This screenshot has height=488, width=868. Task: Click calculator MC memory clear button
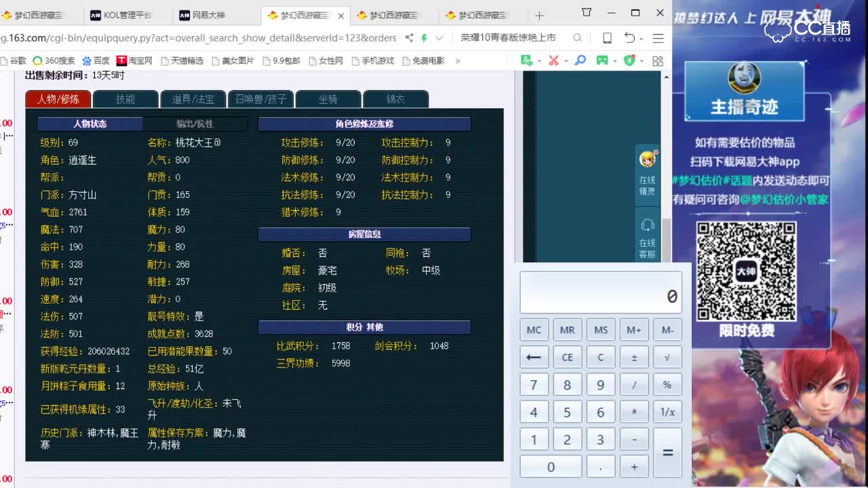pos(534,329)
